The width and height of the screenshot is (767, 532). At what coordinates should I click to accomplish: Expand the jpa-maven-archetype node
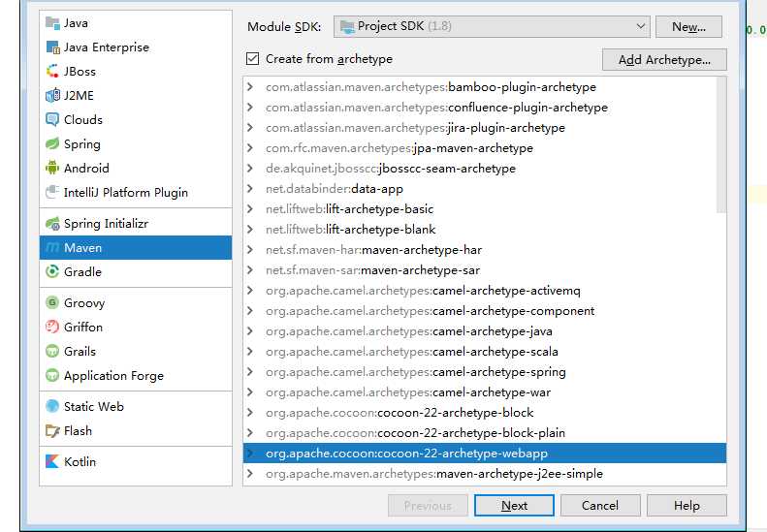(x=250, y=148)
